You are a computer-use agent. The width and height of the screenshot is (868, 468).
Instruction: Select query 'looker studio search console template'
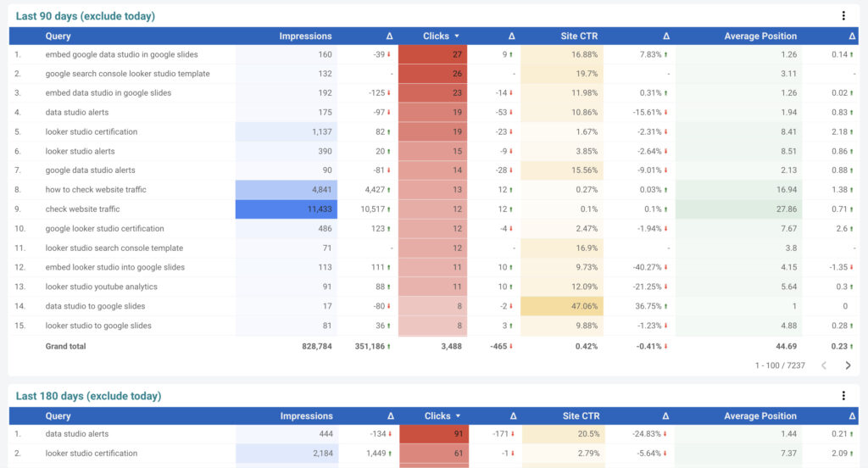tap(114, 248)
